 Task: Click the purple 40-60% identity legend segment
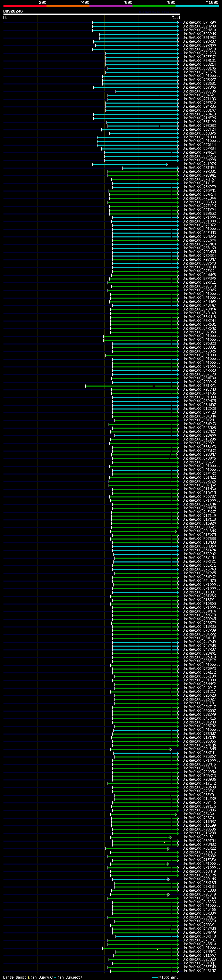111,6
